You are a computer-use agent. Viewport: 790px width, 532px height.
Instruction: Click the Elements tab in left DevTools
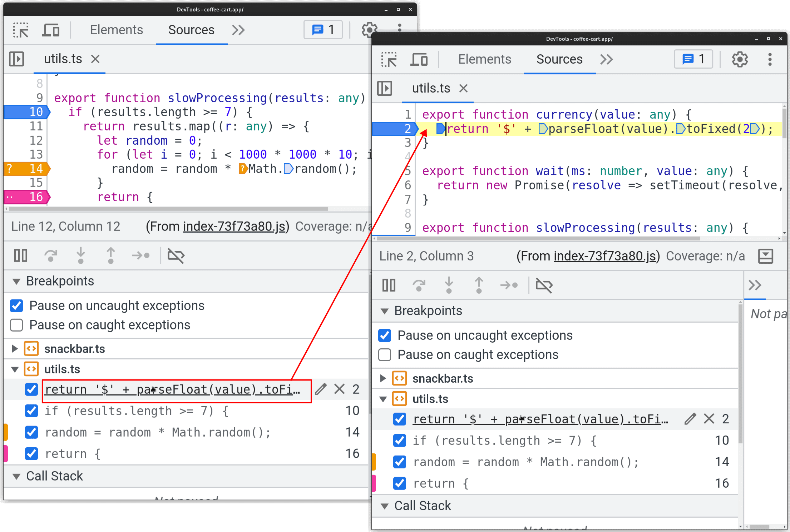[117, 30]
